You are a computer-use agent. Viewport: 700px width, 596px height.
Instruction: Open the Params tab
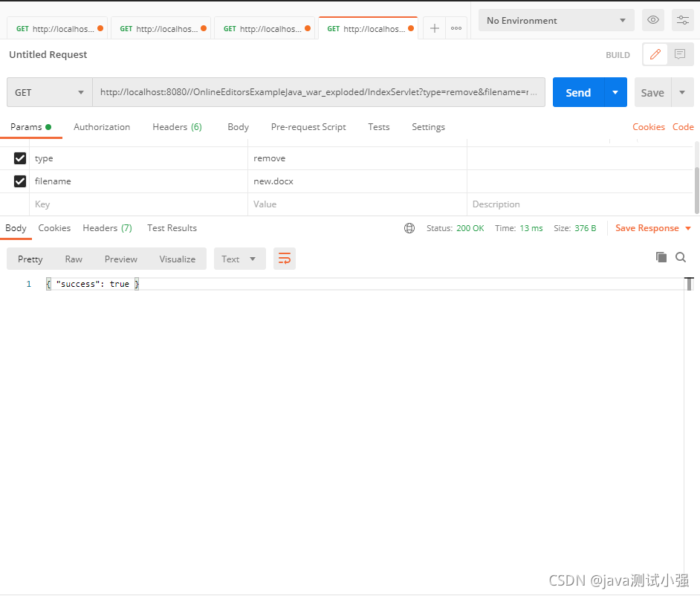pos(30,127)
